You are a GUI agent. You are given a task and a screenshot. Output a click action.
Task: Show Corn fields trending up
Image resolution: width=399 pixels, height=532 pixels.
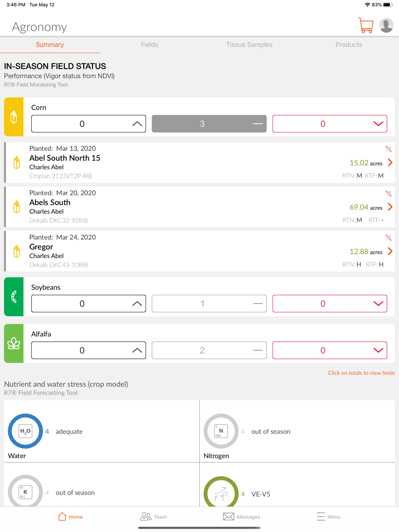[x=89, y=124]
